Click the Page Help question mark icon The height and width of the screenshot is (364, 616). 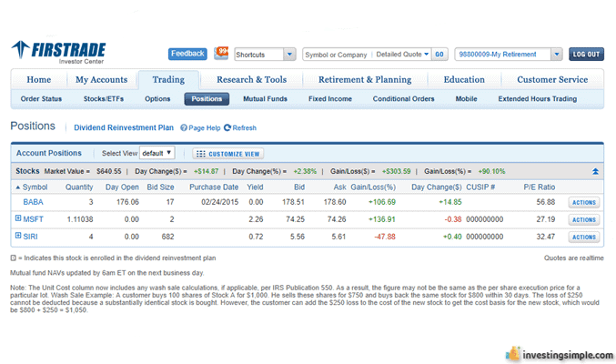click(184, 127)
